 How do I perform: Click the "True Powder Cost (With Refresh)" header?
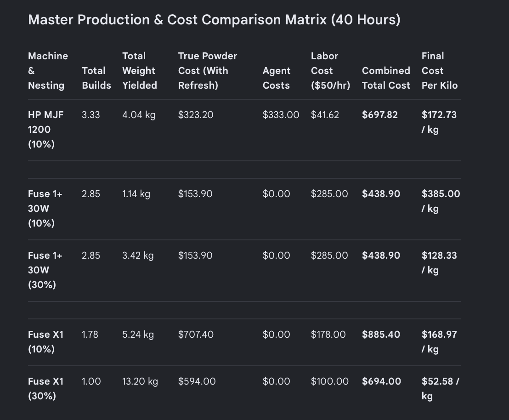(208, 70)
